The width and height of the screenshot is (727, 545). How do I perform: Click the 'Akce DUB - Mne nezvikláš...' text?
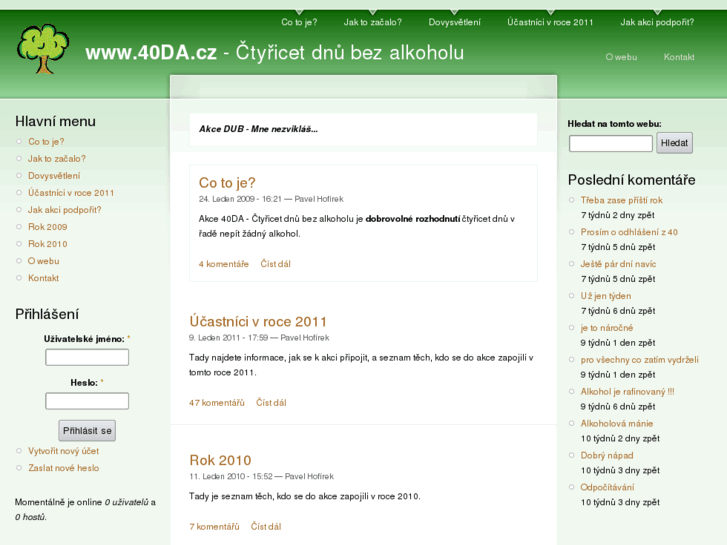coord(258,129)
